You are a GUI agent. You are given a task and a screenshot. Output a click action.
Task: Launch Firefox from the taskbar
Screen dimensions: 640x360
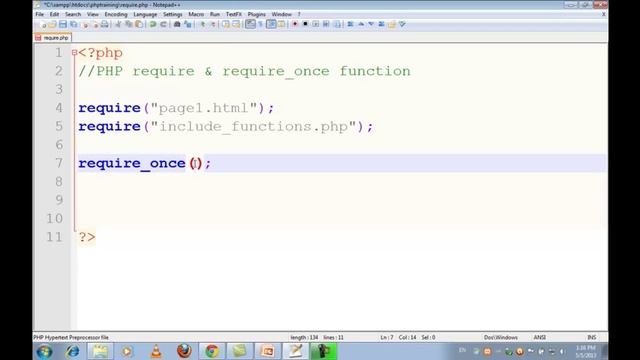tap(184, 351)
